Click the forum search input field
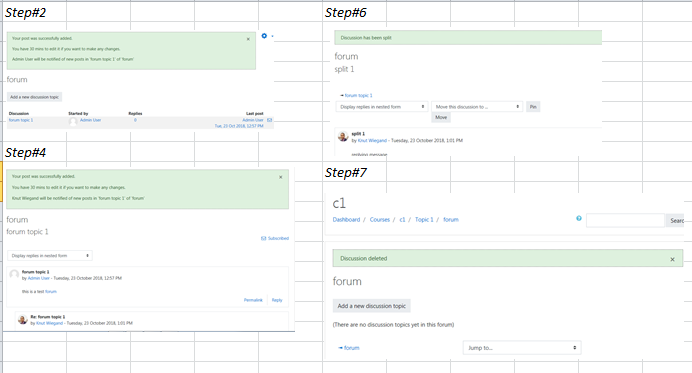Image resolution: width=692 pixels, height=373 pixels. (625, 220)
